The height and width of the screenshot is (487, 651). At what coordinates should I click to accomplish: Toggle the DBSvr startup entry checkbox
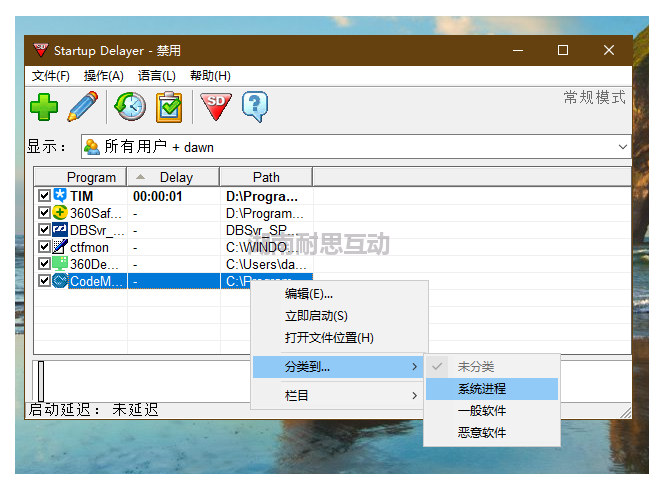tap(44, 230)
